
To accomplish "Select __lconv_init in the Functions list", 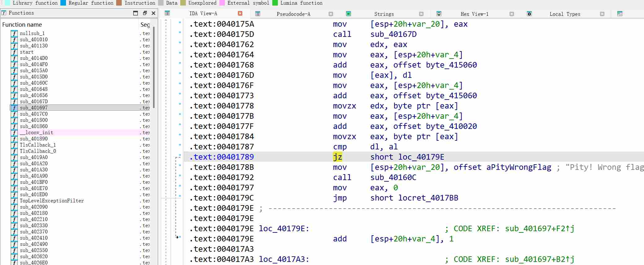I will pos(36,133).
